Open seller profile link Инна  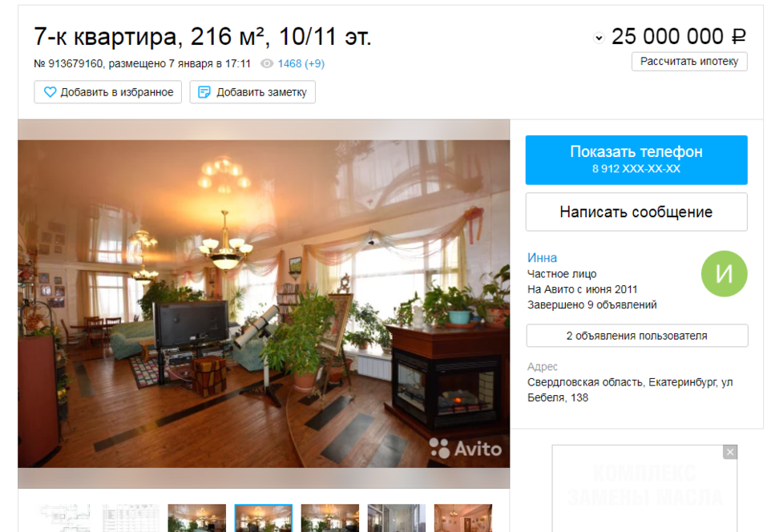coord(542,258)
